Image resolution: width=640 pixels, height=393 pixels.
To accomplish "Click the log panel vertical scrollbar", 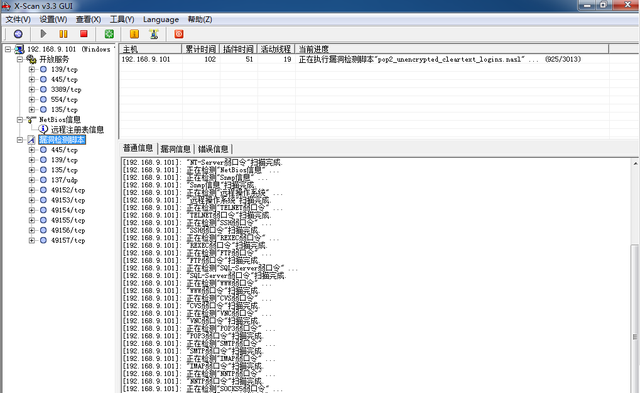I will pyautogui.click(x=635, y=275).
